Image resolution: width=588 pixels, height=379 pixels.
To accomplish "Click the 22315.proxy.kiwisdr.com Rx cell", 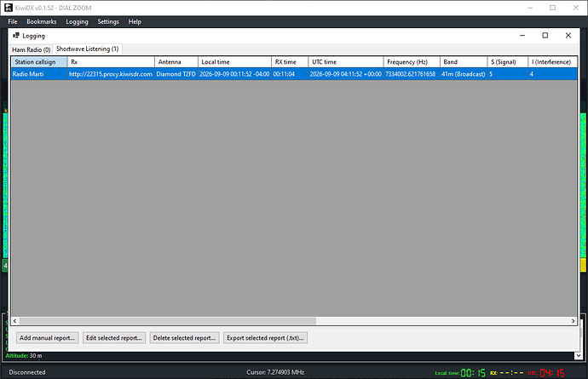I will click(111, 74).
